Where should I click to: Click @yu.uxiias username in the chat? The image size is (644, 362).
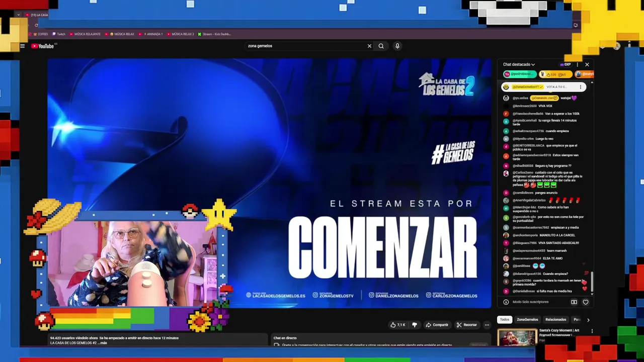520,98
